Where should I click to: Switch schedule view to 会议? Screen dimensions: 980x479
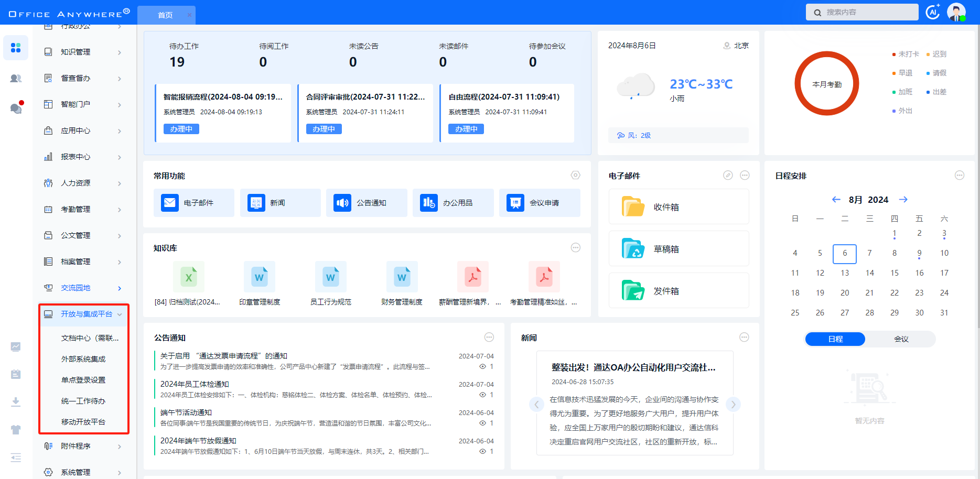click(901, 339)
